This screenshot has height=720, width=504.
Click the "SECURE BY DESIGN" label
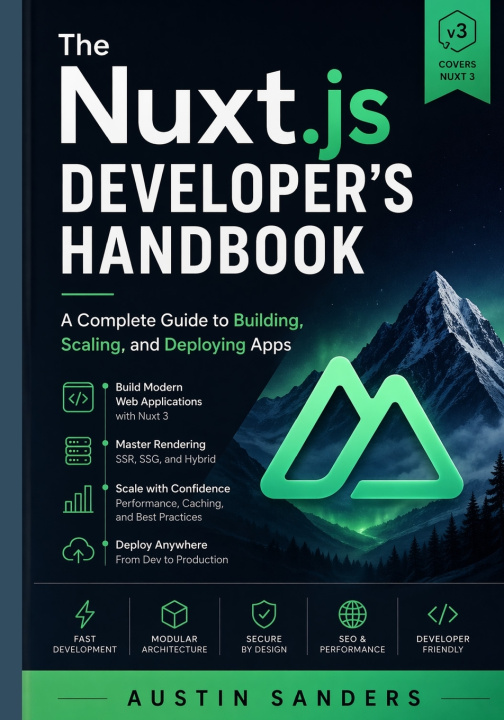pyautogui.click(x=264, y=644)
